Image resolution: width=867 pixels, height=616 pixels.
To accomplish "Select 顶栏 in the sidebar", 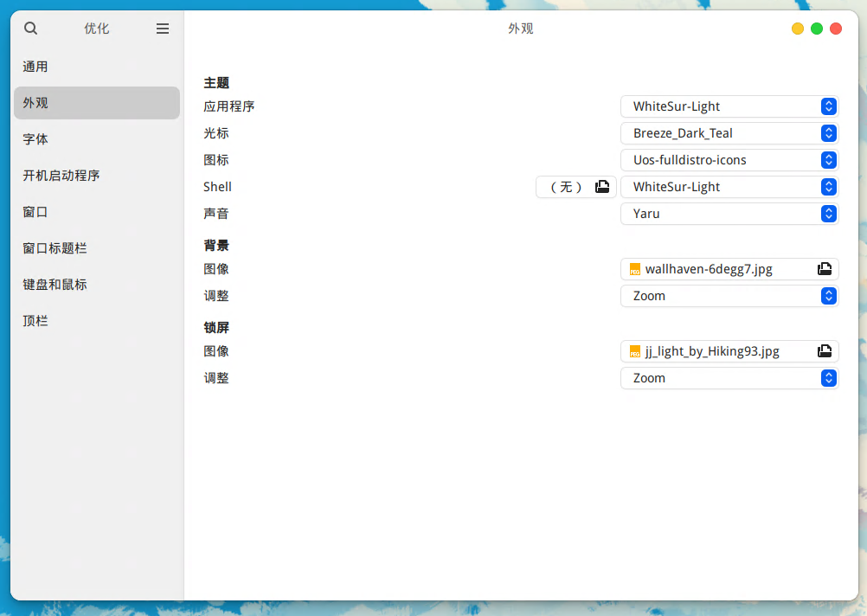I will [x=97, y=321].
